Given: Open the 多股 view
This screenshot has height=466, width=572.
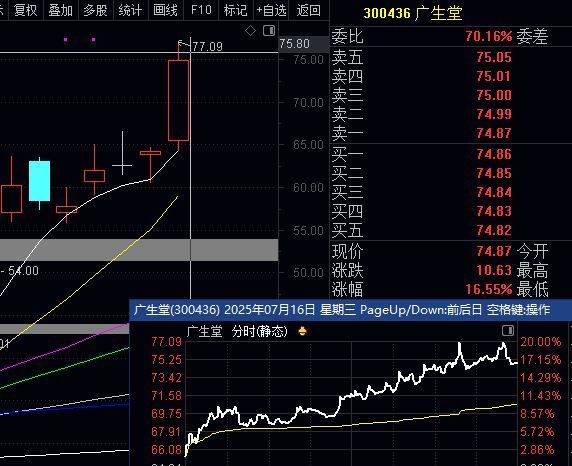Looking at the screenshot, I should pyautogui.click(x=96, y=10).
